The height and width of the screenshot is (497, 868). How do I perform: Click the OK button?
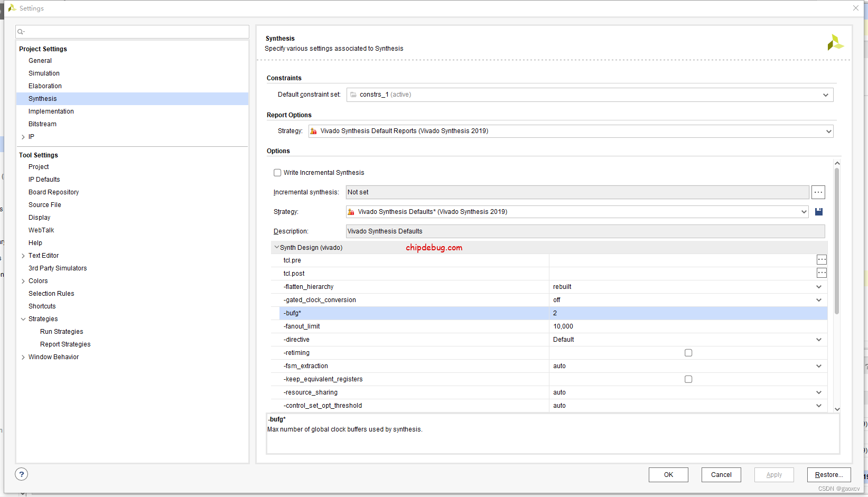point(668,475)
